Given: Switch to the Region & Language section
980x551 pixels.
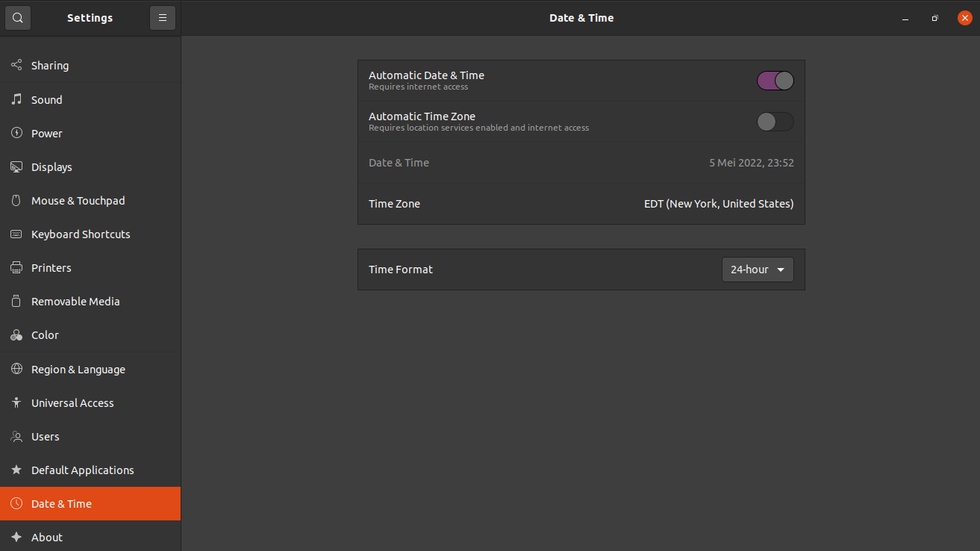Looking at the screenshot, I should click(78, 369).
